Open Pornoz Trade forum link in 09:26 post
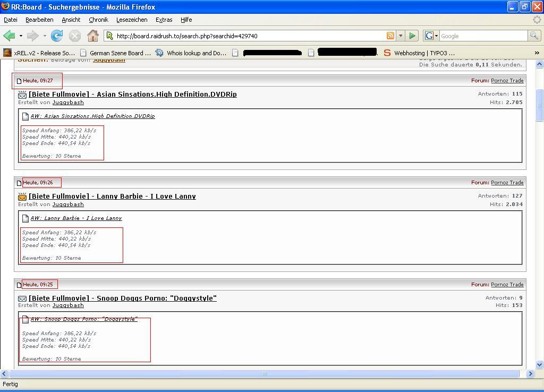Screen dimensions: 544x392 coord(507,183)
